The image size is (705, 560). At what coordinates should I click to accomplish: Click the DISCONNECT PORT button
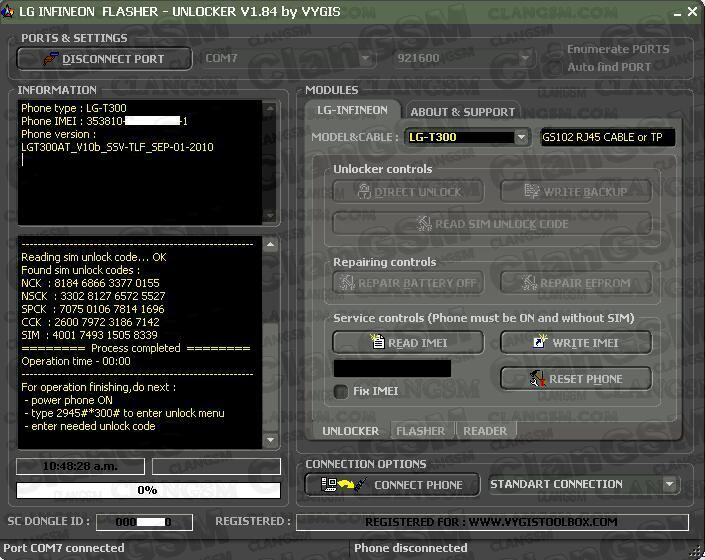tap(104, 59)
